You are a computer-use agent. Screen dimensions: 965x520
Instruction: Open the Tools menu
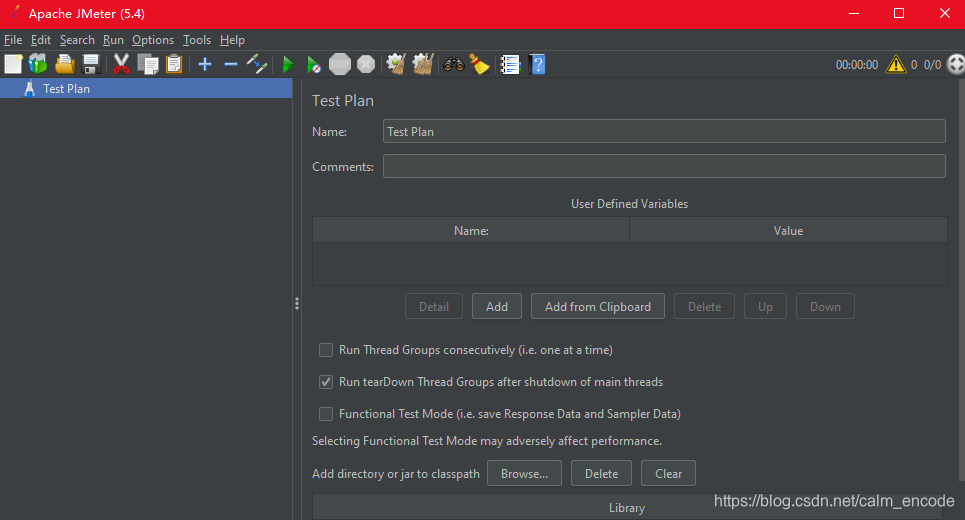tap(197, 40)
